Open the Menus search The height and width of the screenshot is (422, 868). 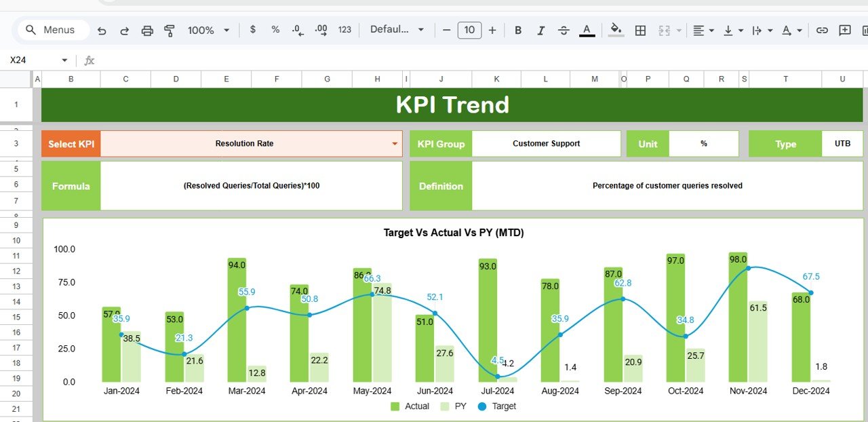(x=52, y=29)
